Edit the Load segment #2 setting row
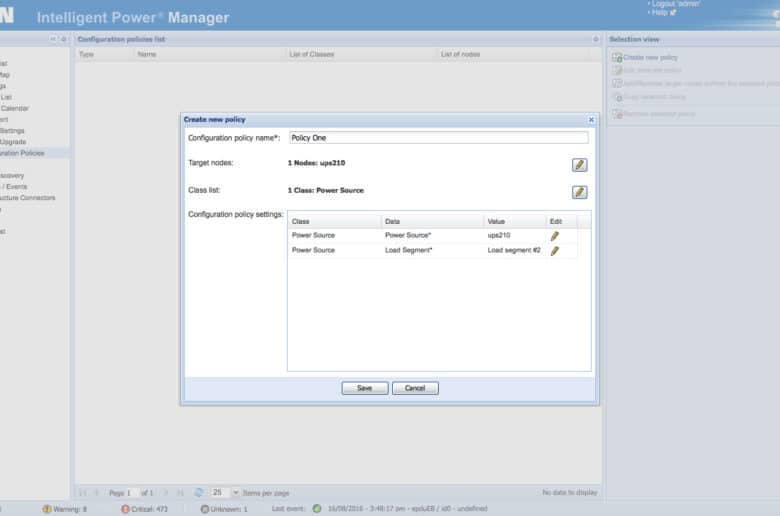This screenshot has height=516, width=780. tap(555, 251)
